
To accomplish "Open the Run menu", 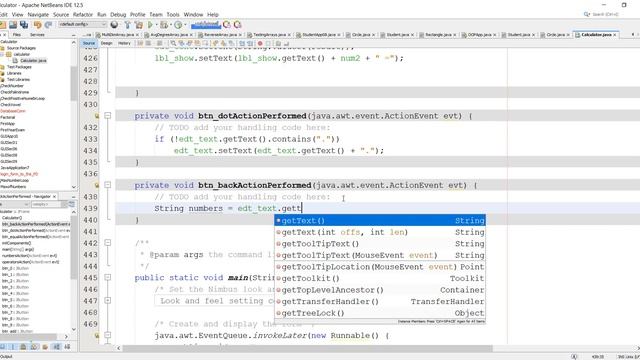I will [x=102, y=14].
